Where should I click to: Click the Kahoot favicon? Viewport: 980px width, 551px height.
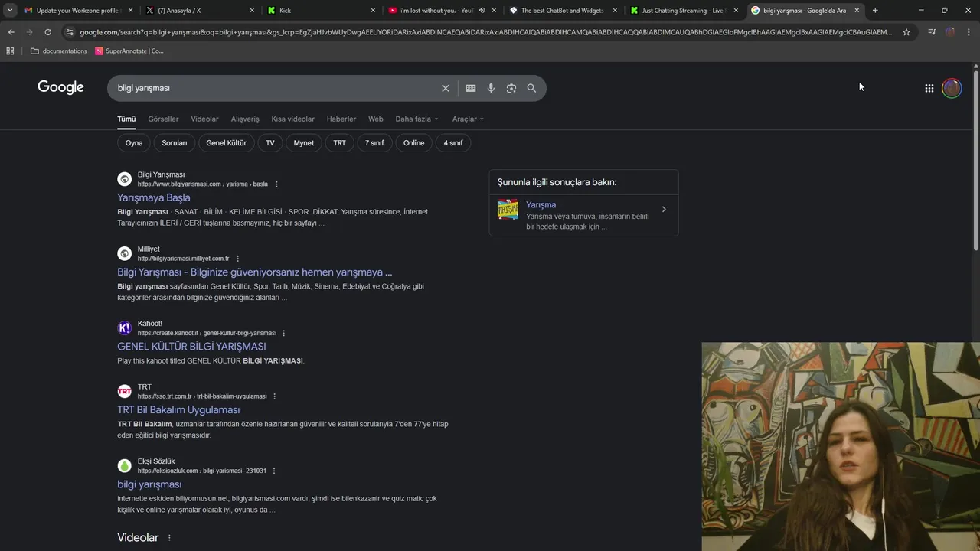[124, 328]
